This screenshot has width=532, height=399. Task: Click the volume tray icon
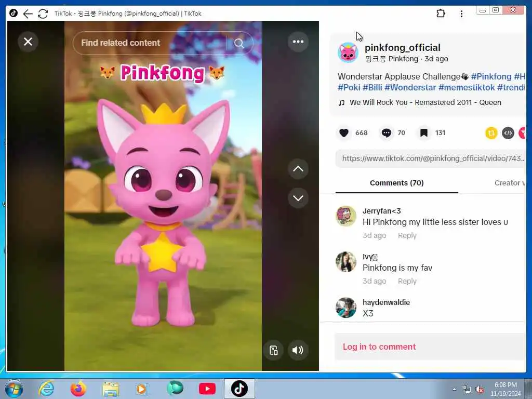[x=480, y=390]
